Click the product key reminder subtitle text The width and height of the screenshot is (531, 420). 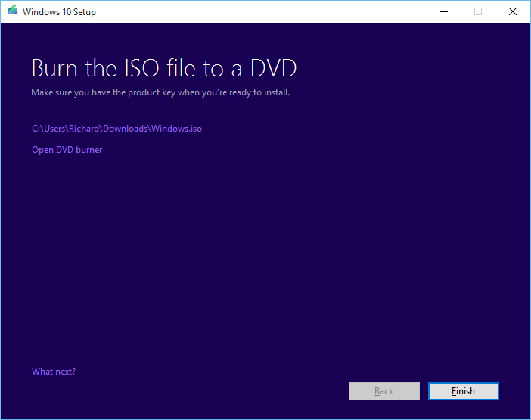pos(160,92)
